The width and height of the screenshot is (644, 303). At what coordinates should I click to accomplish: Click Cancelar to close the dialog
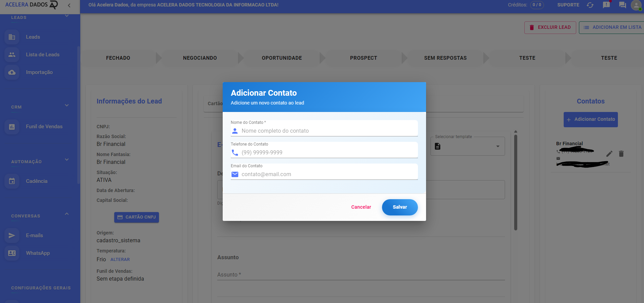[361, 207]
